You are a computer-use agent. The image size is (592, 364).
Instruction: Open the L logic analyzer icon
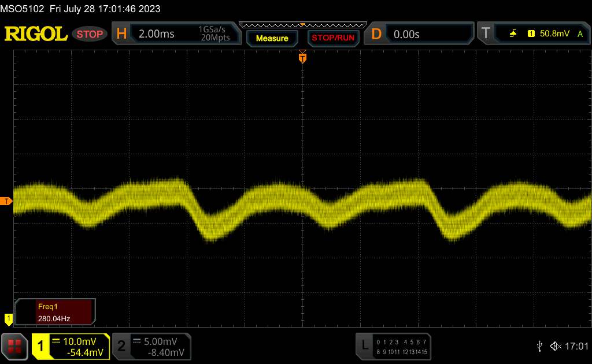pos(364,346)
